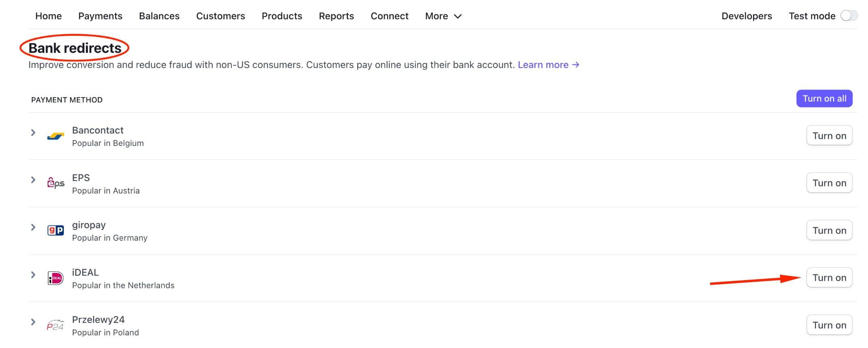Click the 'Popular in Poland' text
868x348 pixels.
click(106, 333)
